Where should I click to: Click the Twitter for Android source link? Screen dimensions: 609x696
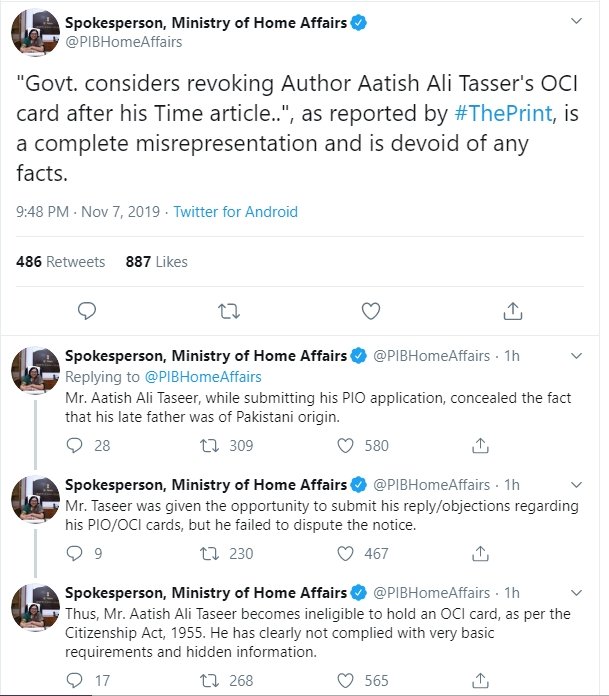235,212
